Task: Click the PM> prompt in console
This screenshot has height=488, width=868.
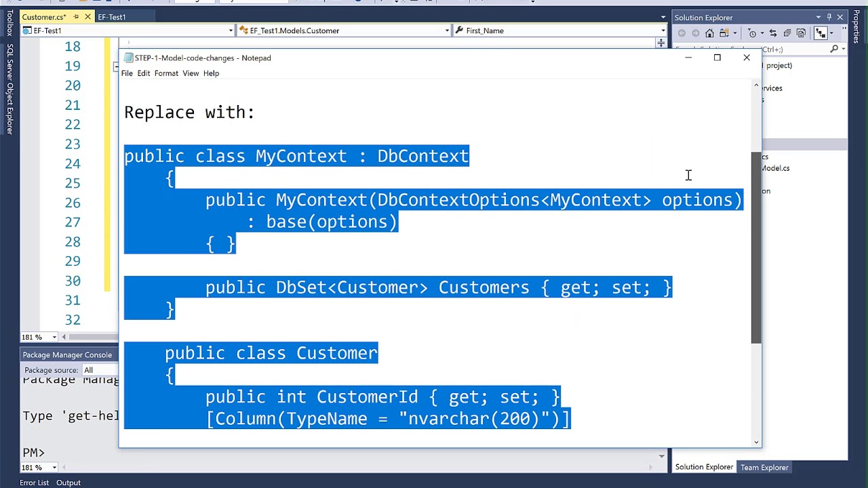Action: 34,452
